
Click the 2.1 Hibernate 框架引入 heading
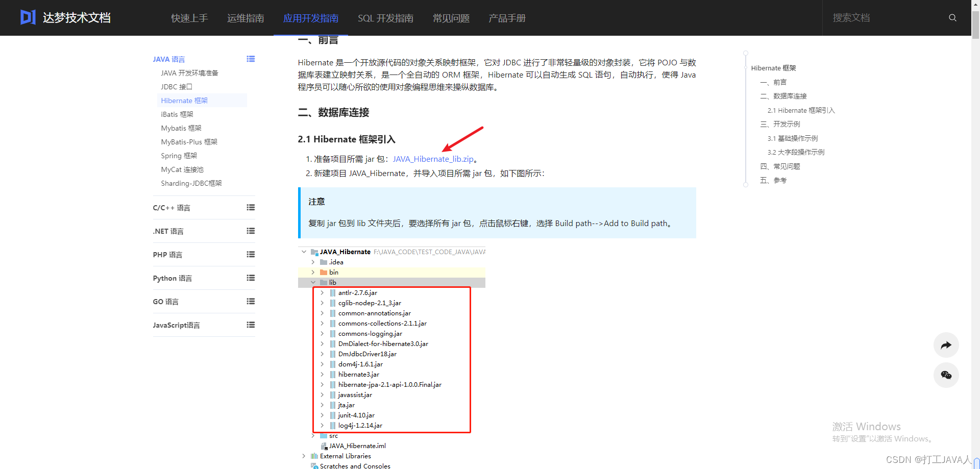pyautogui.click(x=347, y=139)
